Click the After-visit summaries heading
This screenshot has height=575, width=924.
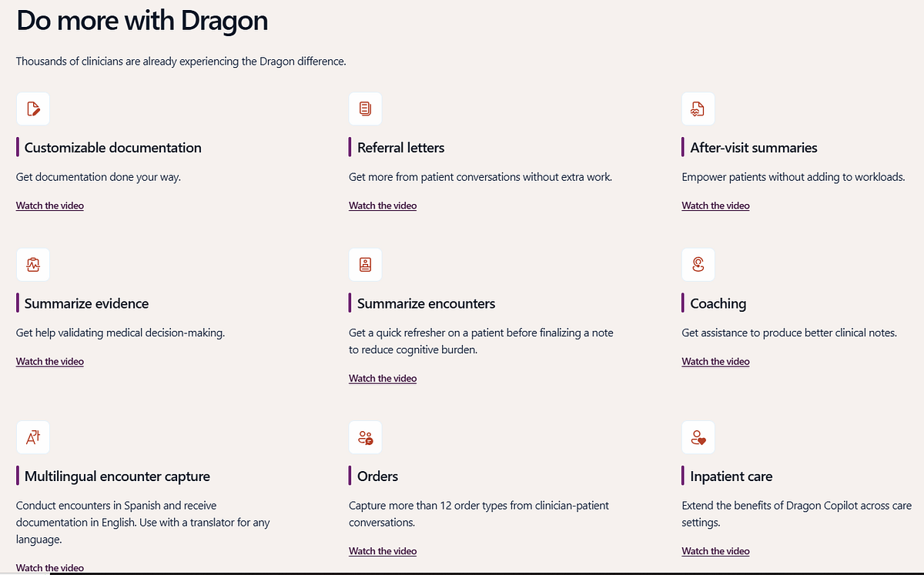[x=754, y=148]
